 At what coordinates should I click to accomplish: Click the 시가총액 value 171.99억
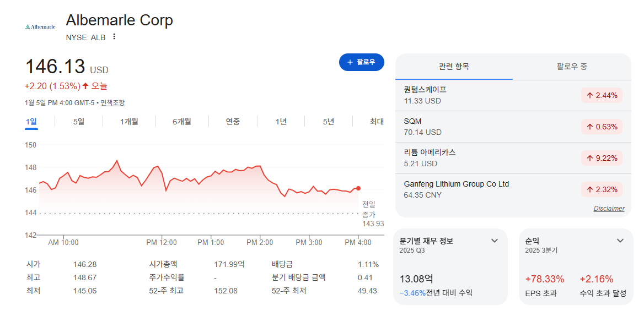pos(229,264)
